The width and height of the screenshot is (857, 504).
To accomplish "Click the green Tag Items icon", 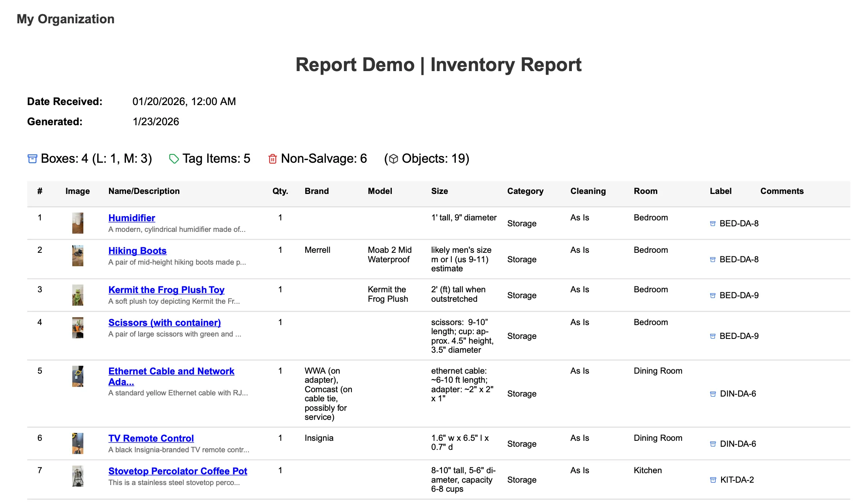I will 174,159.
